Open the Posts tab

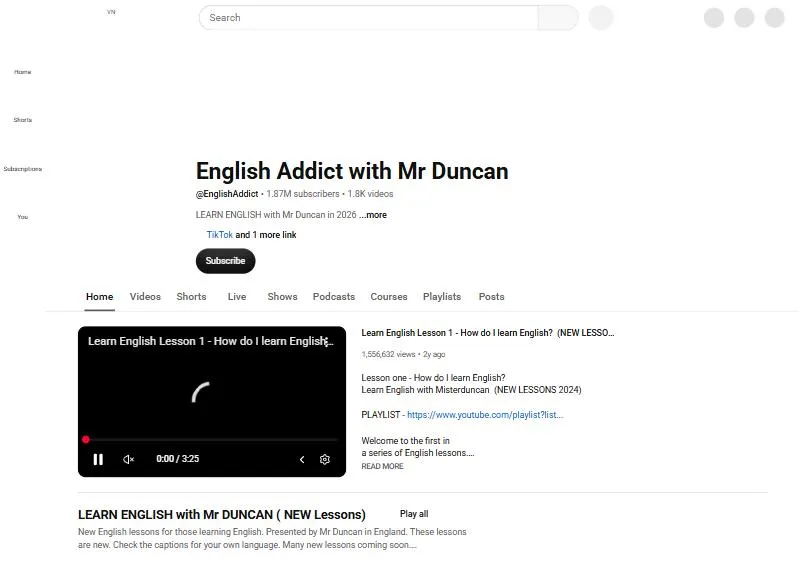(491, 296)
